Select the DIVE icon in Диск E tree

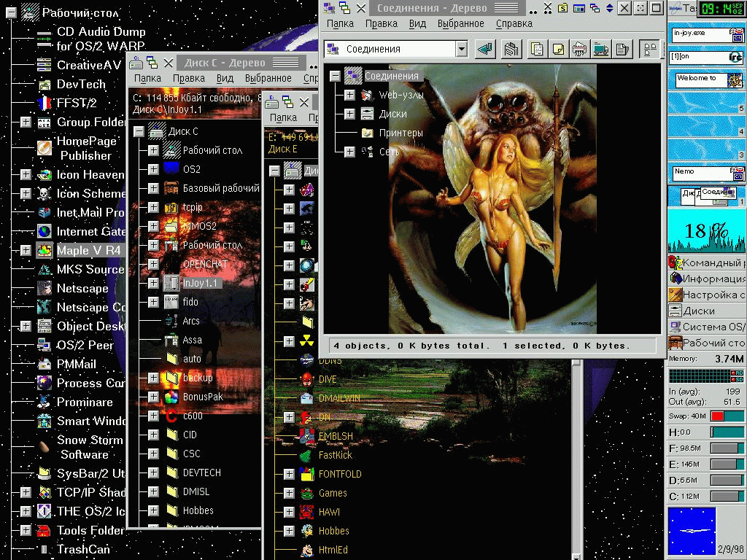pyautogui.click(x=307, y=379)
